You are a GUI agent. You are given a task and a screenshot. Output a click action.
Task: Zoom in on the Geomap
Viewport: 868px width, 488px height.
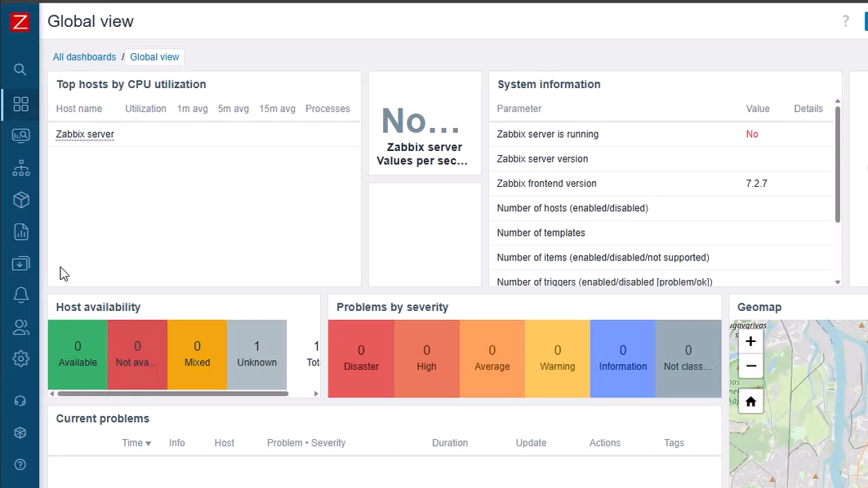[x=750, y=341]
